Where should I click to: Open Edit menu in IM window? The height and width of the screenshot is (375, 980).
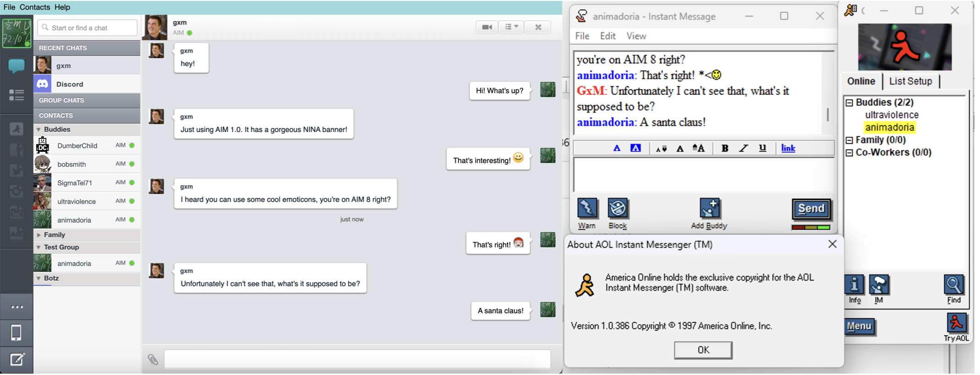(608, 36)
